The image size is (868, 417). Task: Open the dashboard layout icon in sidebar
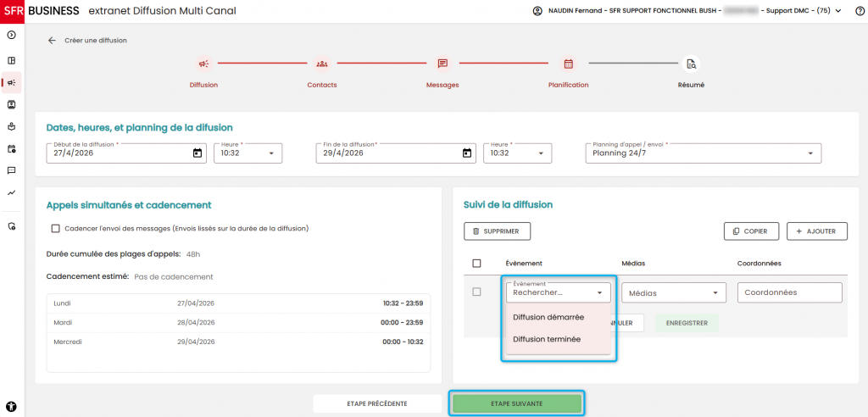[12, 60]
